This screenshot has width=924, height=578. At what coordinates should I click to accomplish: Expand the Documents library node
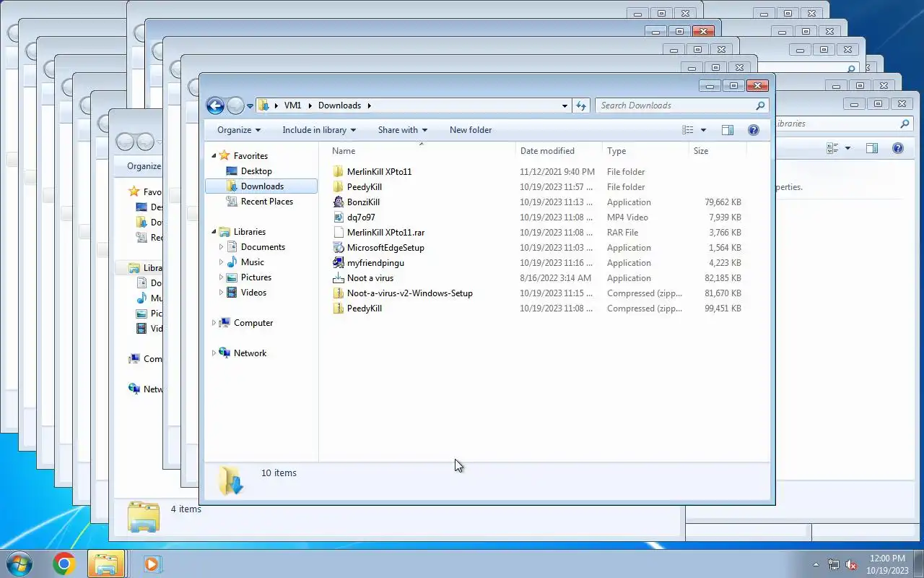coord(221,247)
